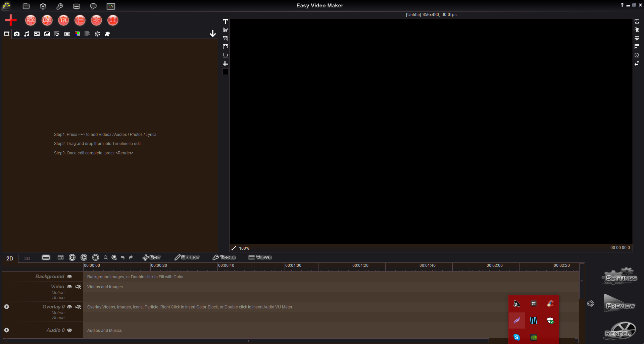Screen dimensions: 644x344
Task: Click the down arrow add-to-timeline button
Action: (213, 34)
